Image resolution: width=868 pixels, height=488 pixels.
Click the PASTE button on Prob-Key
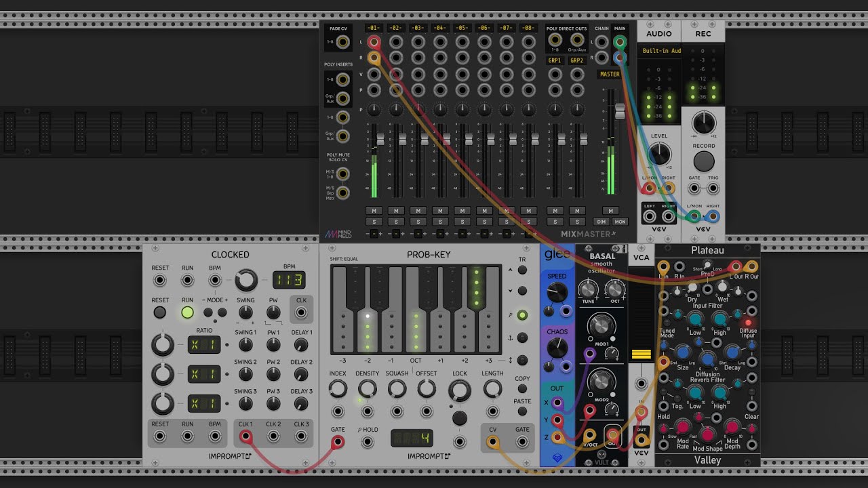click(x=522, y=411)
